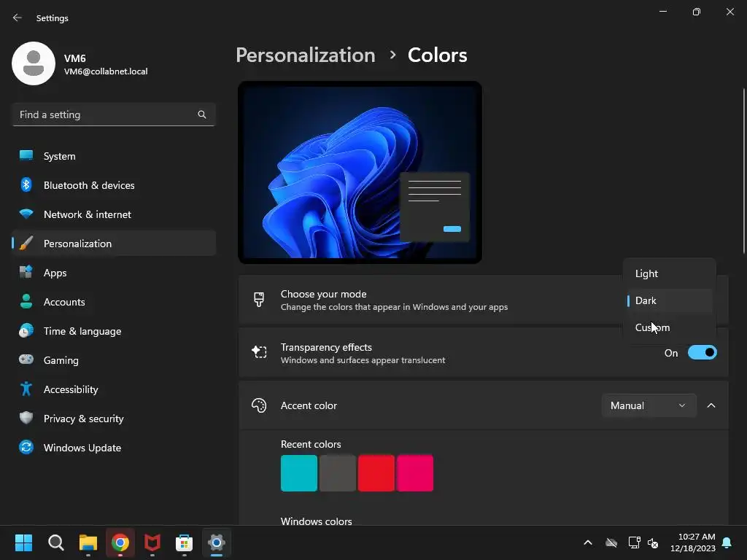Open the Accent color Manual dropdown
Viewport: 747px width, 560px height.
pyautogui.click(x=649, y=405)
